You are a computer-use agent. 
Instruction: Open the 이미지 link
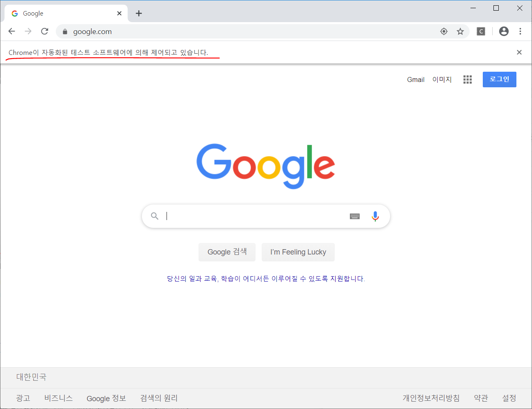point(442,80)
